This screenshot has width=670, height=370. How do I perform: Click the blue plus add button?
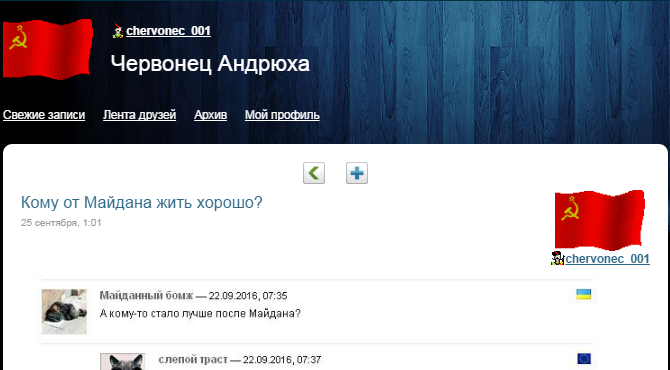click(x=357, y=173)
